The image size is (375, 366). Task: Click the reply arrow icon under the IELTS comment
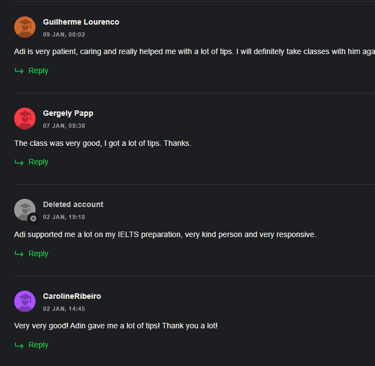[19, 254]
